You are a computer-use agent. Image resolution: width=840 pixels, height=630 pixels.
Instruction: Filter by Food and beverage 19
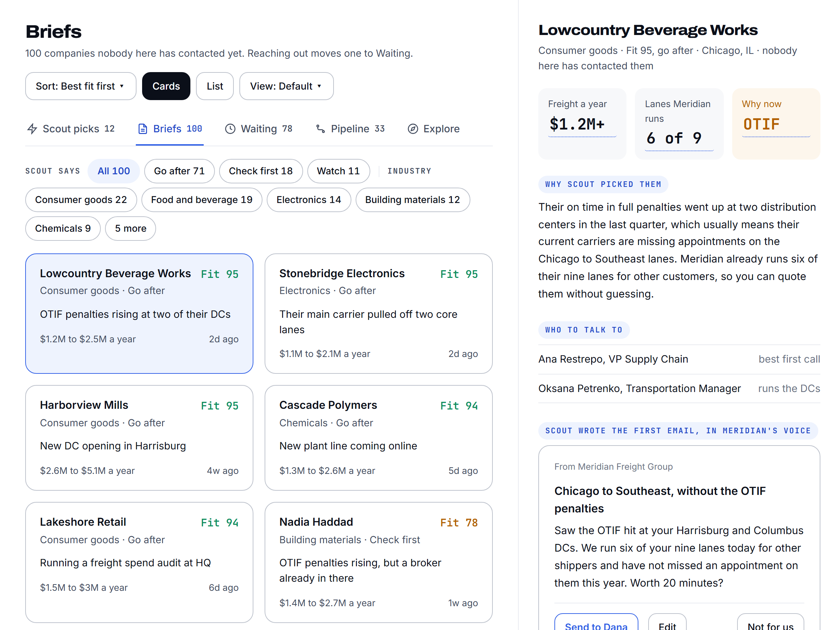point(202,200)
